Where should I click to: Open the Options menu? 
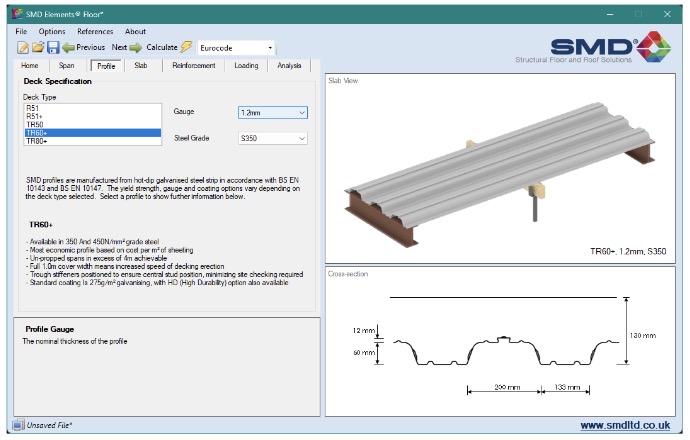52,31
